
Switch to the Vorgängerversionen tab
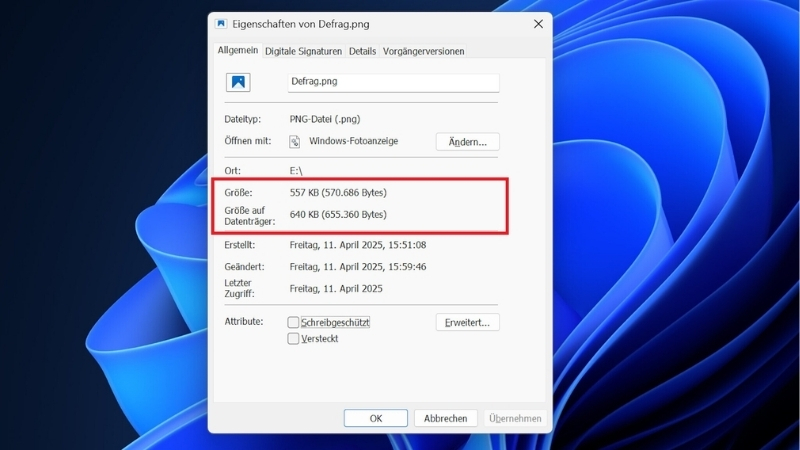pos(423,51)
